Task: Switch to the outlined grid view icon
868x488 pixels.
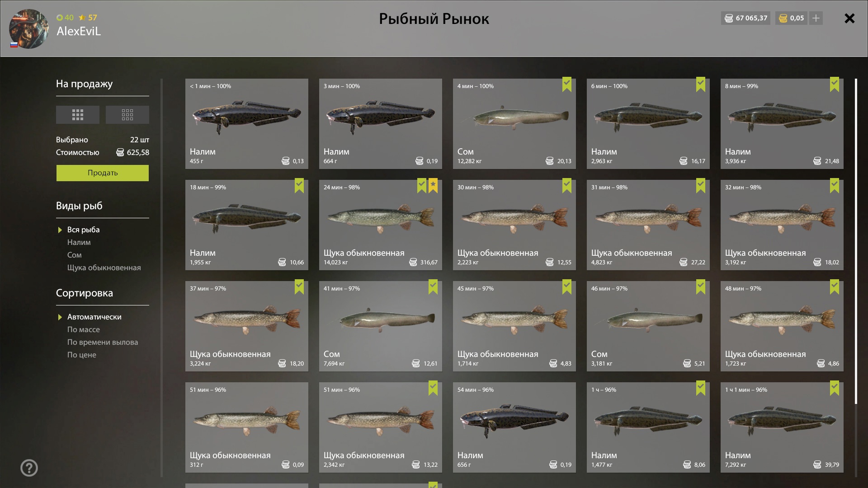Action: tap(127, 115)
